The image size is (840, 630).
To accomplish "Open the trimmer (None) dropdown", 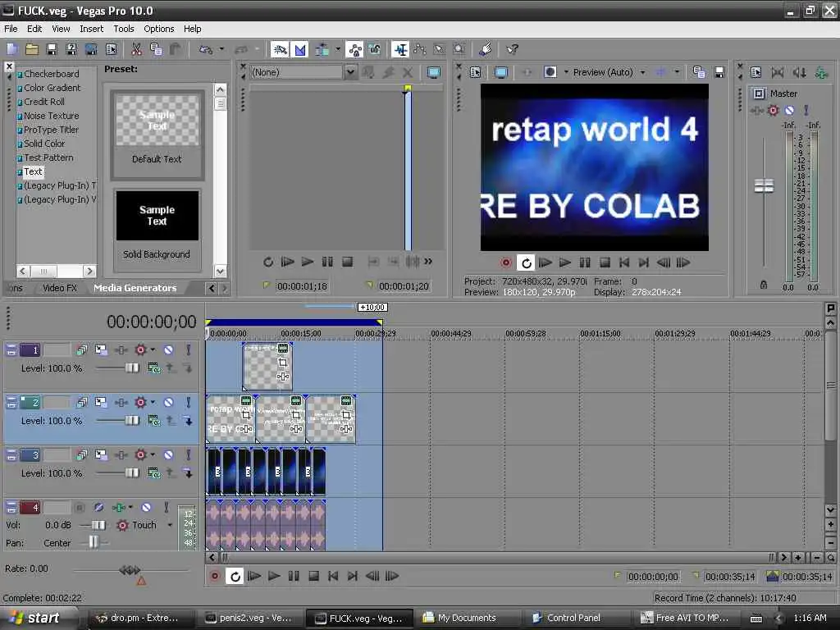I will point(349,72).
